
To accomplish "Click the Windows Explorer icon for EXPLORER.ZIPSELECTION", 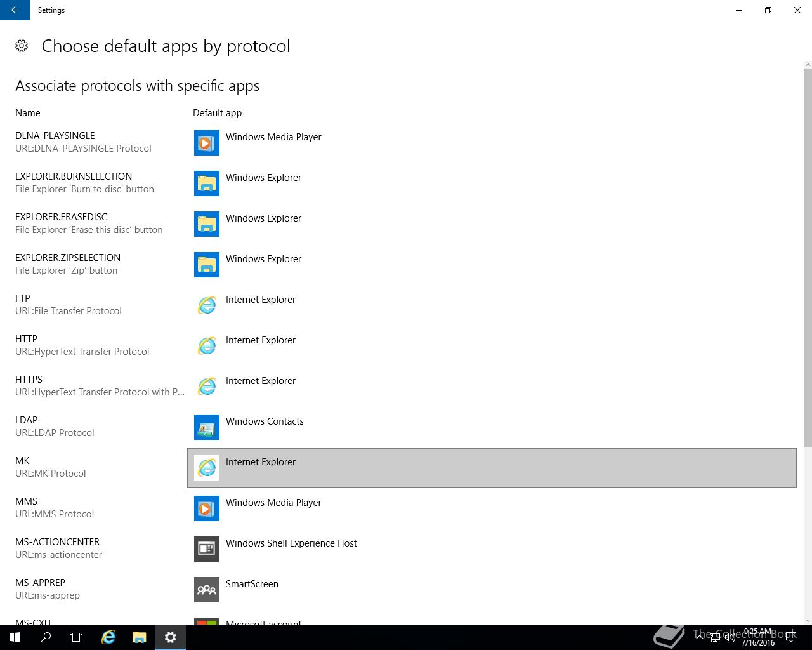I will 207,265.
